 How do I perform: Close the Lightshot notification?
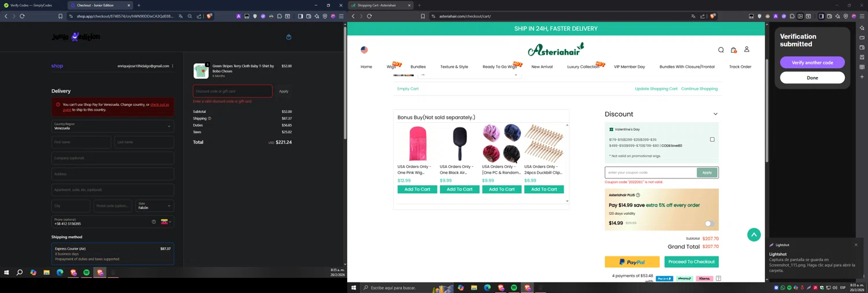click(856, 244)
